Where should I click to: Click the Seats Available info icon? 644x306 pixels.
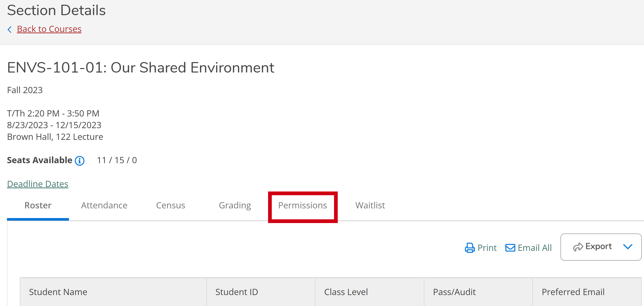pyautogui.click(x=80, y=160)
